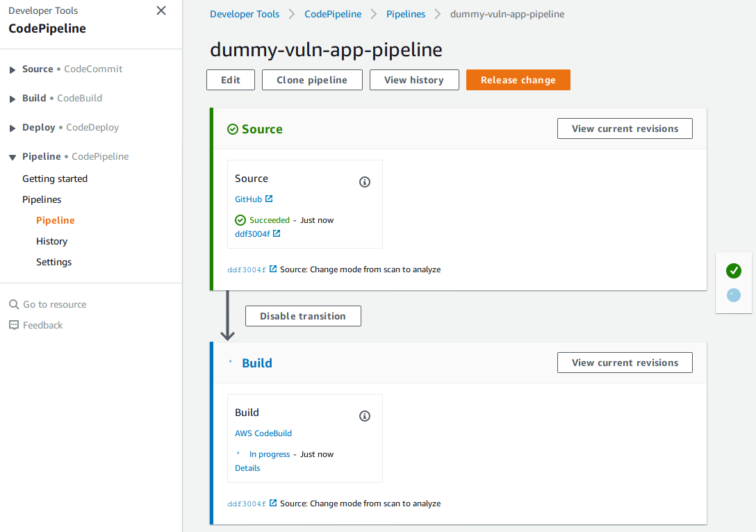This screenshot has height=532, width=756.
Task: Open ddf3004f commit link under Source stage
Action: click(x=247, y=270)
